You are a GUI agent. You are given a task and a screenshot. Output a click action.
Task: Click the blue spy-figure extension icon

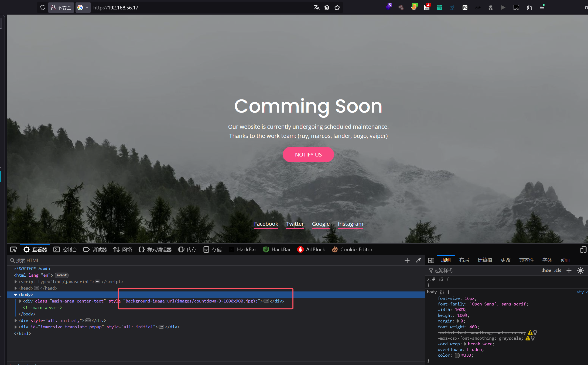coord(452,8)
